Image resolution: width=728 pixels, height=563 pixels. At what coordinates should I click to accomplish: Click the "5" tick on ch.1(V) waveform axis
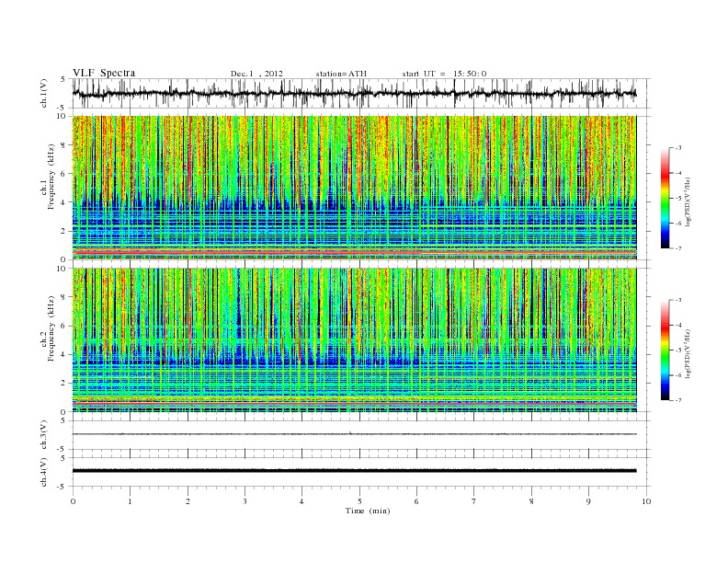tap(63, 79)
